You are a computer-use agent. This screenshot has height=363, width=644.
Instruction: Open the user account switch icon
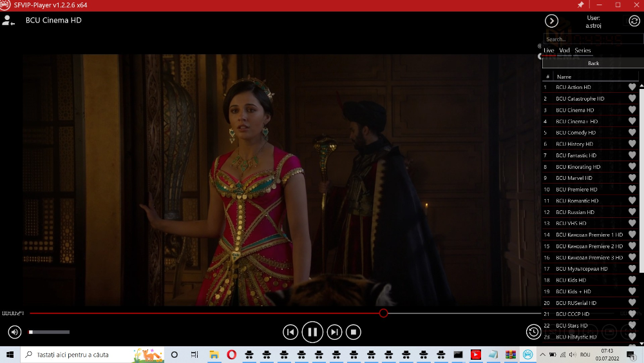point(8,21)
